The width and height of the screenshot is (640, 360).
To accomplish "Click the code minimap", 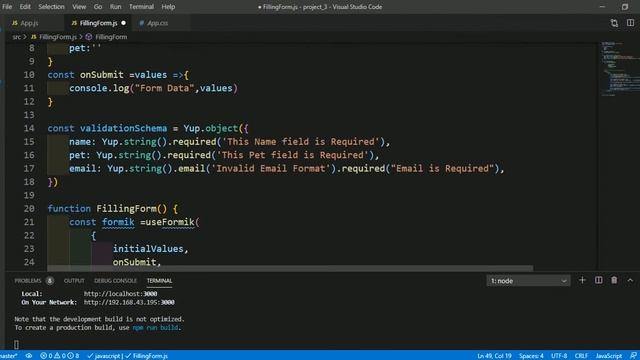I will pos(619,69).
